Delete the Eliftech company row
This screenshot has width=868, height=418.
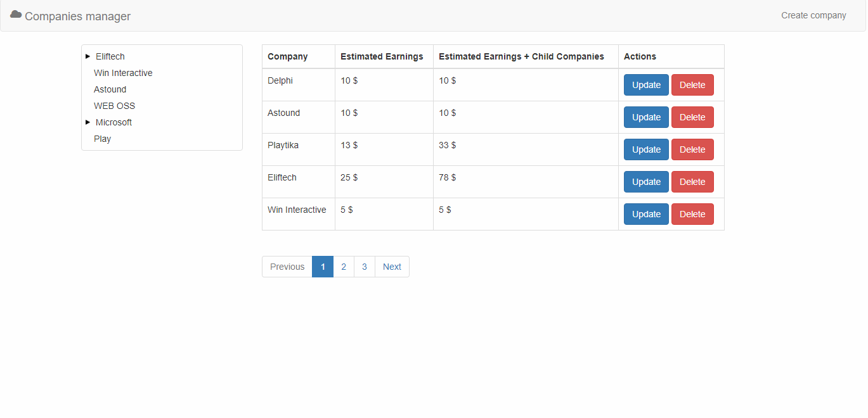click(x=692, y=182)
